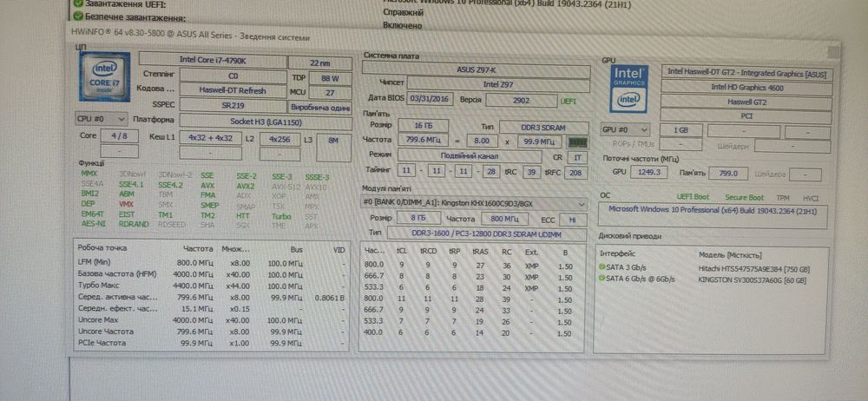
Task: Select the KINGSTON SV300S37A60G drive row
Action: point(712,280)
